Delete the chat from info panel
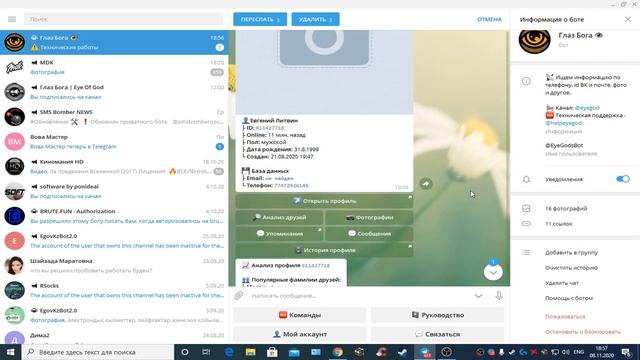 (562, 283)
